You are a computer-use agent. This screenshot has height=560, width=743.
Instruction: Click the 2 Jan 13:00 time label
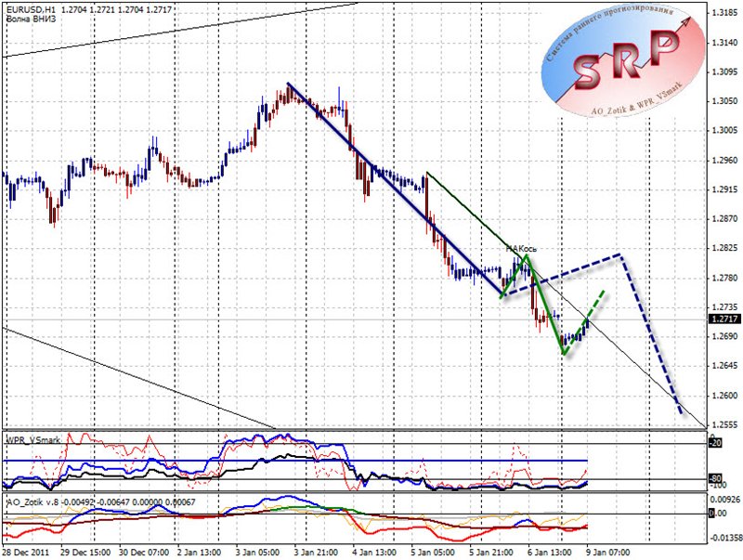coord(199,553)
